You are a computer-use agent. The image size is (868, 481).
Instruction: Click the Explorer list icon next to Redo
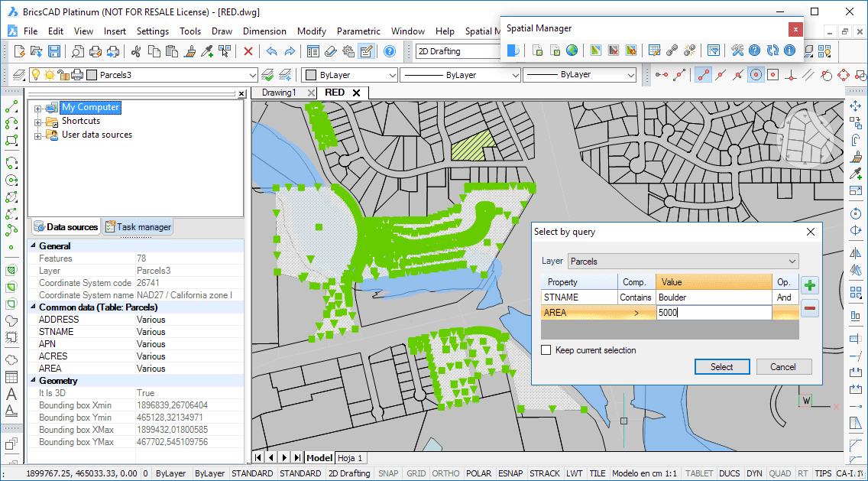point(313,51)
